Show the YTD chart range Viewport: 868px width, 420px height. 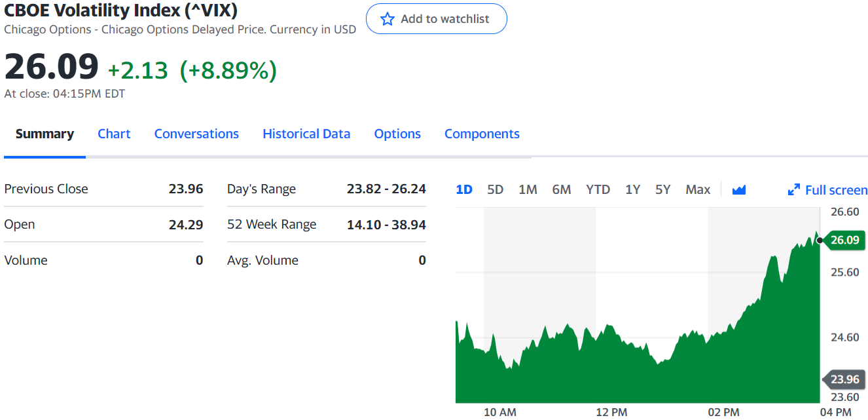pyautogui.click(x=598, y=189)
